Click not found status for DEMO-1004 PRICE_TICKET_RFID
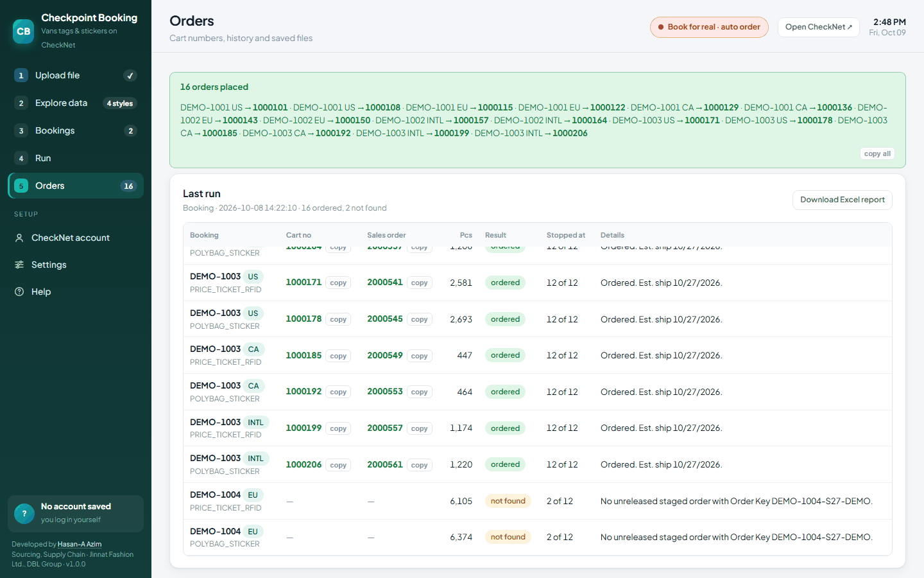 coord(508,501)
